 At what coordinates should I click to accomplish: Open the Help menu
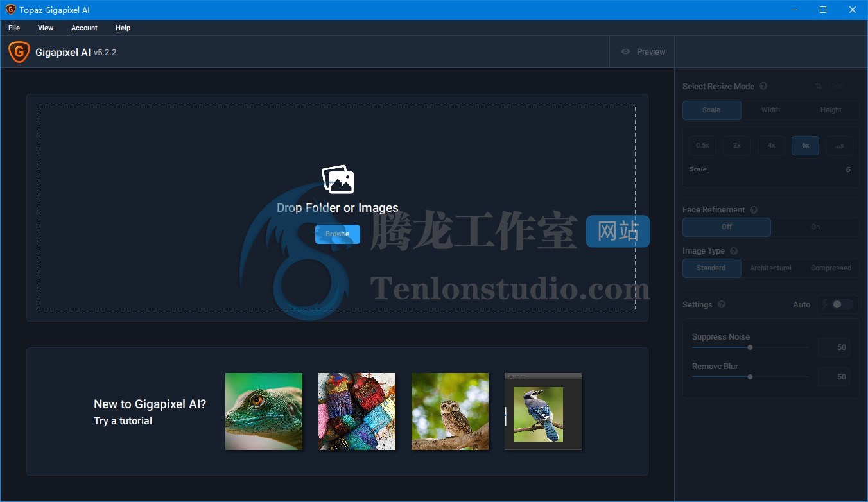pos(123,28)
